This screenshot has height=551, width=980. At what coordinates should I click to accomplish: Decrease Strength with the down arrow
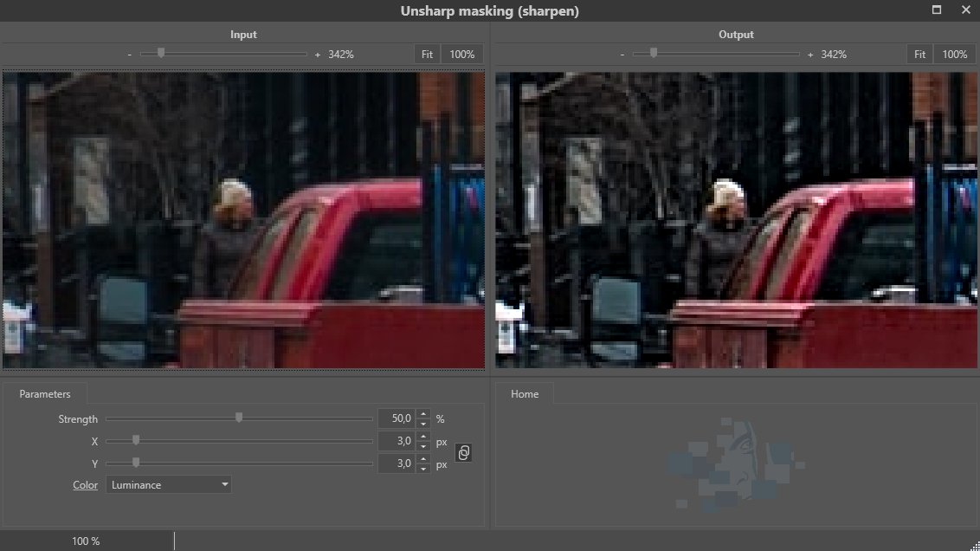(x=423, y=424)
